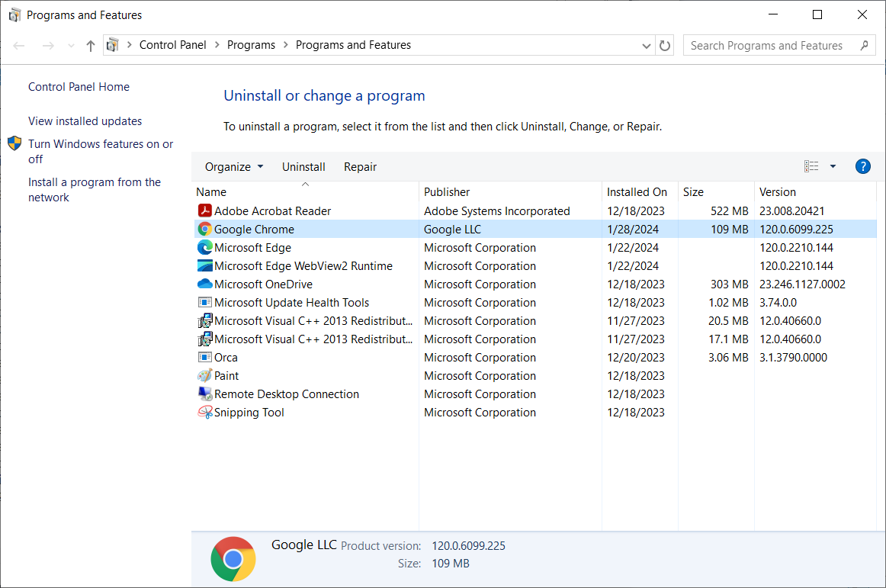Select the Adobe Acrobat Reader entry
The height and width of the screenshot is (588, 886).
[534, 211]
